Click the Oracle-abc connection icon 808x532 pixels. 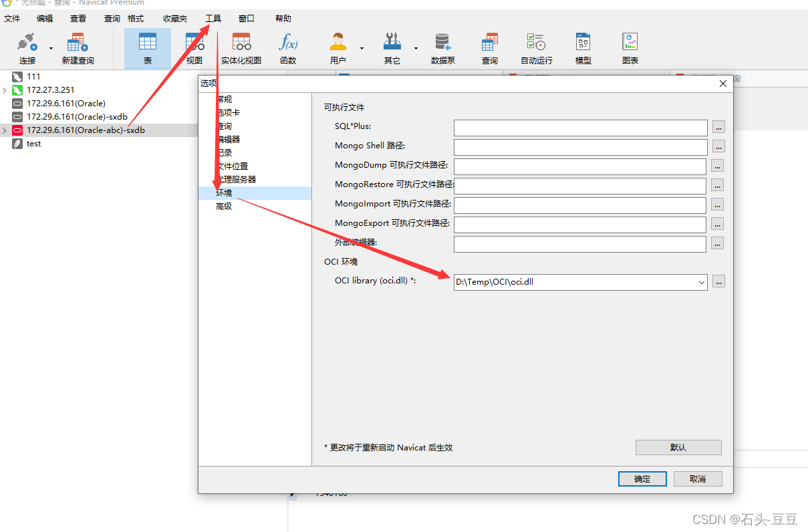[17, 130]
